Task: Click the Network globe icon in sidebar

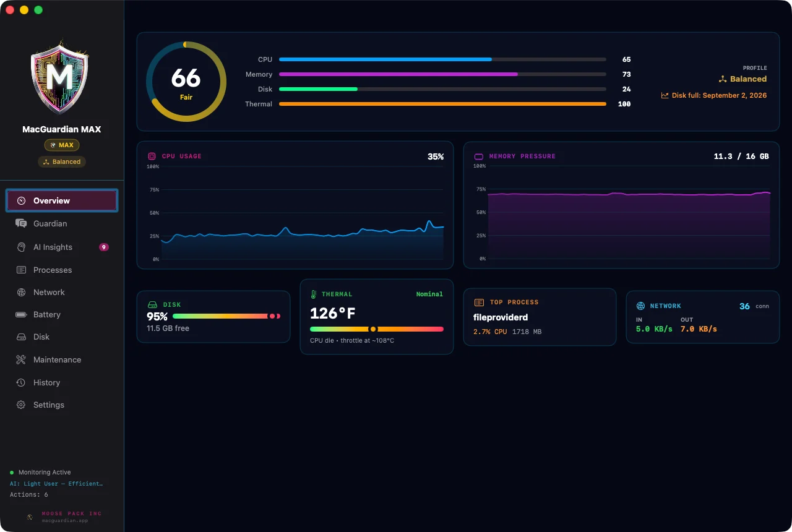Action: point(21,292)
